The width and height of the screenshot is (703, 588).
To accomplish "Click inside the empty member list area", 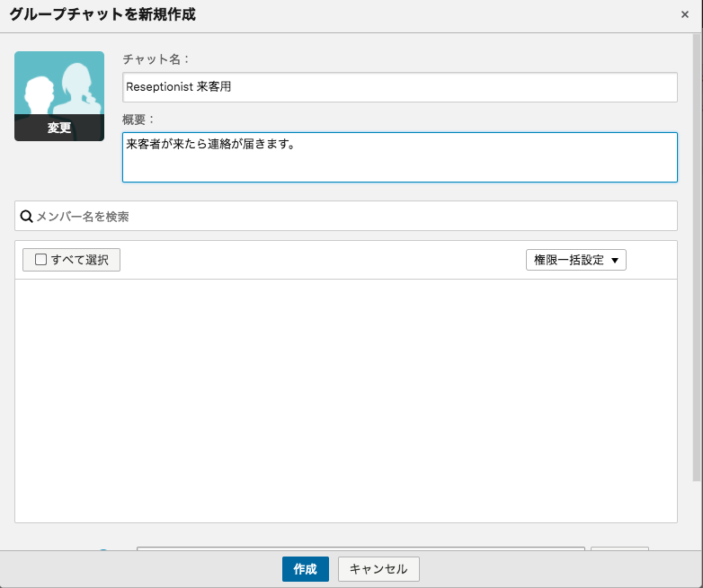I will (345, 400).
